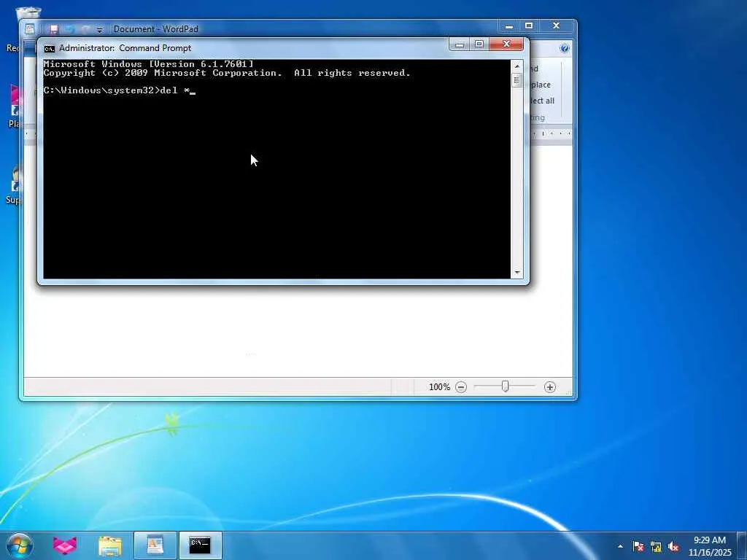The image size is (747, 560).
Task: Minimize the WordPad window
Action: tap(508, 26)
